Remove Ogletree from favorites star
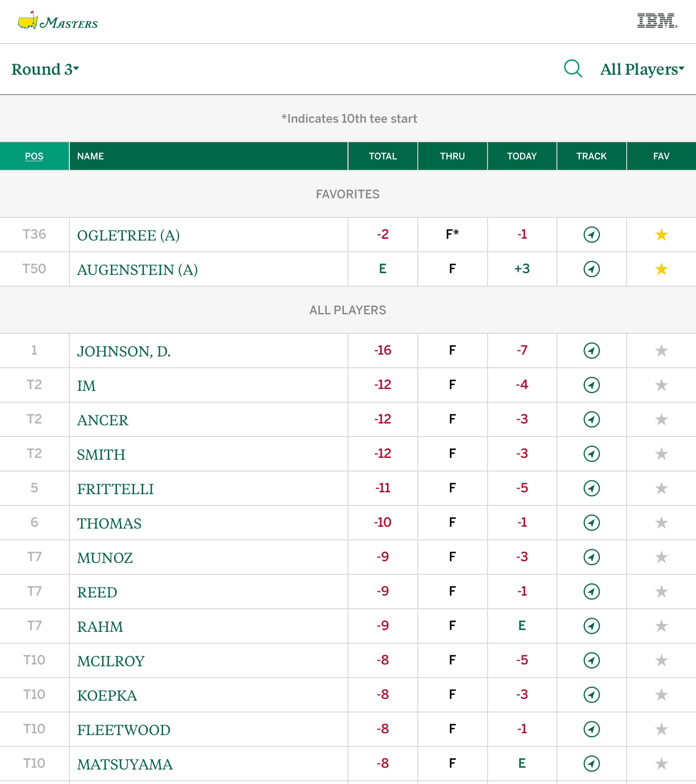This screenshot has width=696, height=784. tap(661, 235)
